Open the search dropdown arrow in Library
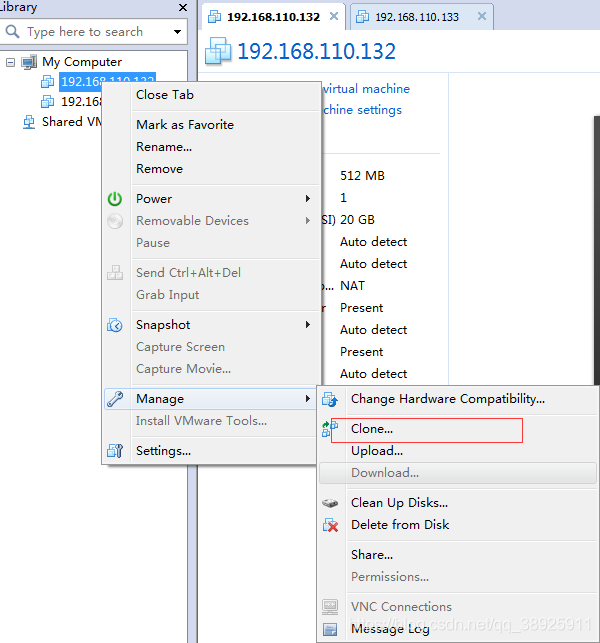The image size is (600, 643). tap(177, 32)
